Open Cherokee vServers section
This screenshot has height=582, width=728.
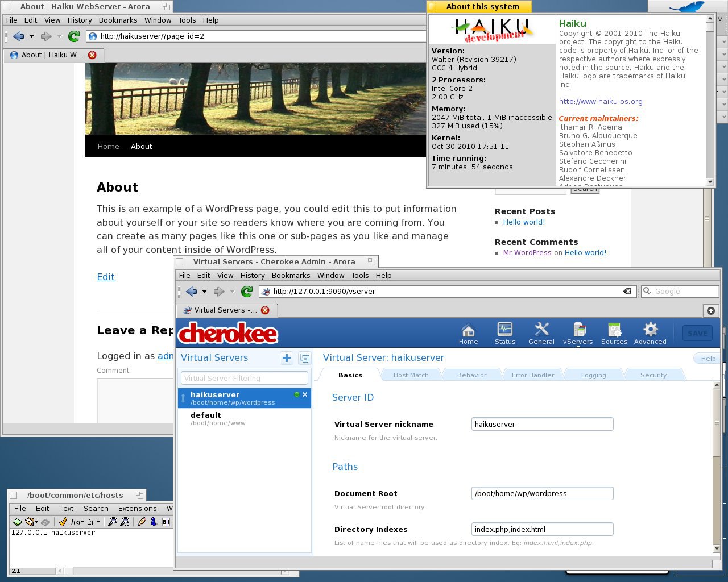click(578, 334)
